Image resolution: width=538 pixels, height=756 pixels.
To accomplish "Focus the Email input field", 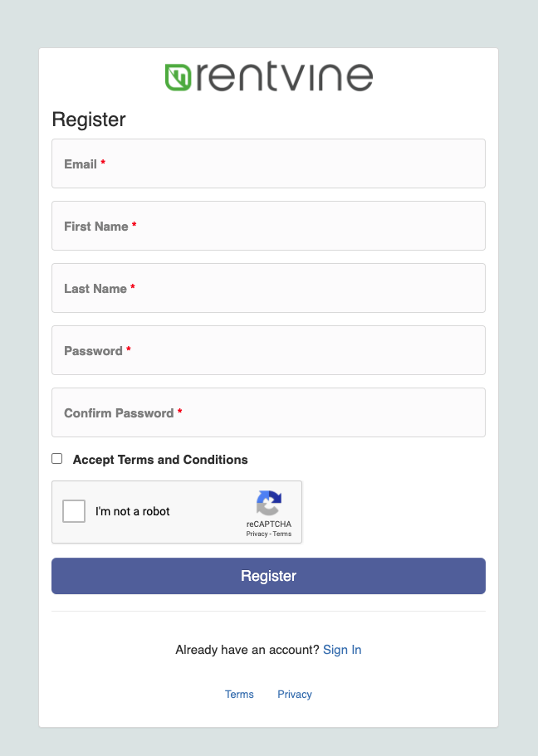I will tap(268, 163).
